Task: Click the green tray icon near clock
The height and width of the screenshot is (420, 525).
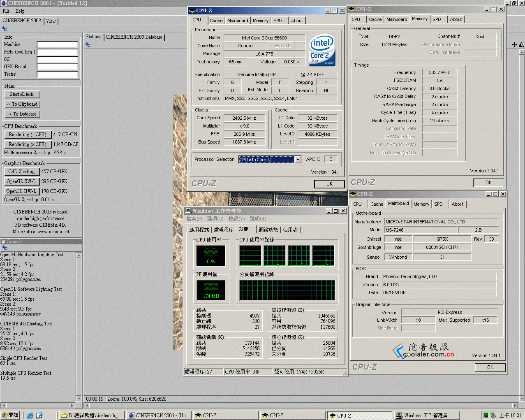Action: pyautogui.click(x=486, y=415)
